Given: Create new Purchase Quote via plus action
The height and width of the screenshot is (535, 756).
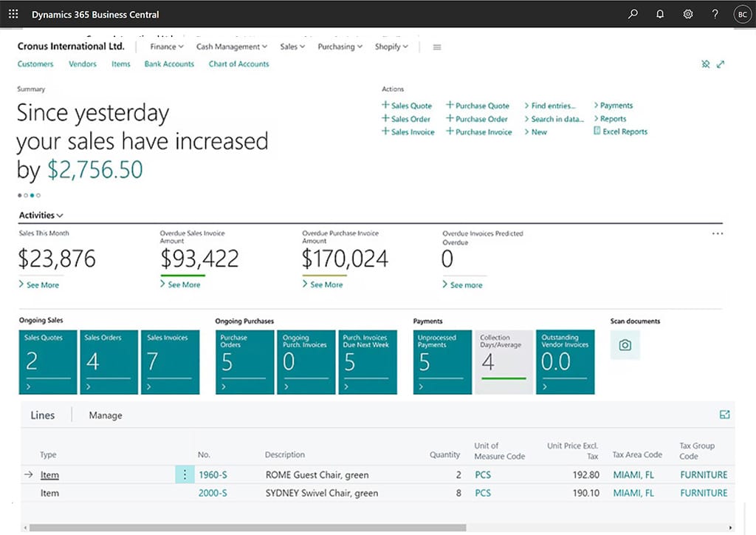Looking at the screenshot, I should [x=478, y=105].
